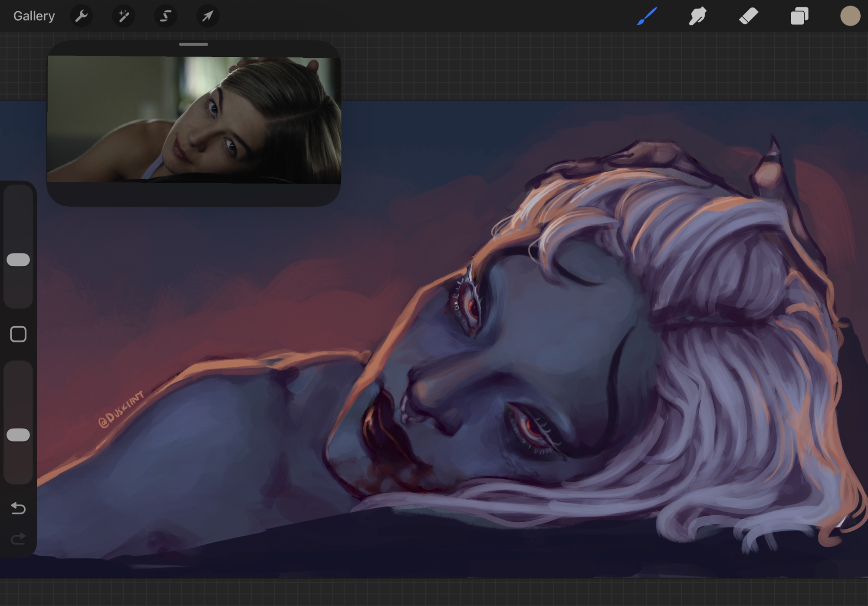Open the Actions wrench menu
The image size is (868, 606).
[81, 16]
